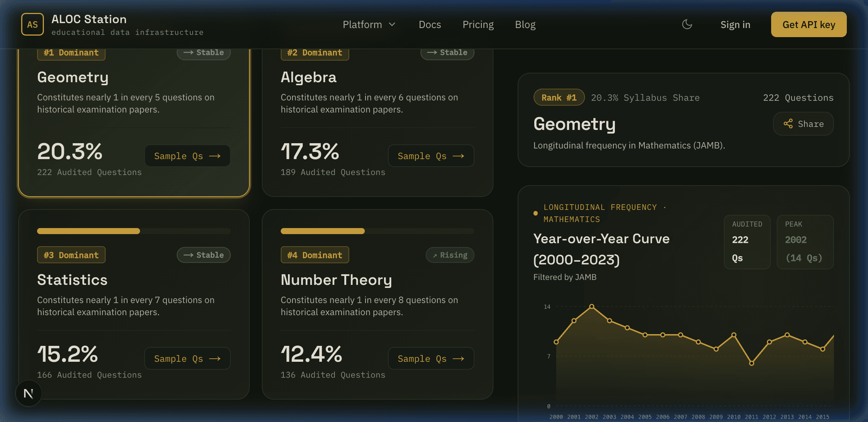Click the Year-over-Year Curve heading
Image resolution: width=868 pixels, height=422 pixels.
pos(601,249)
